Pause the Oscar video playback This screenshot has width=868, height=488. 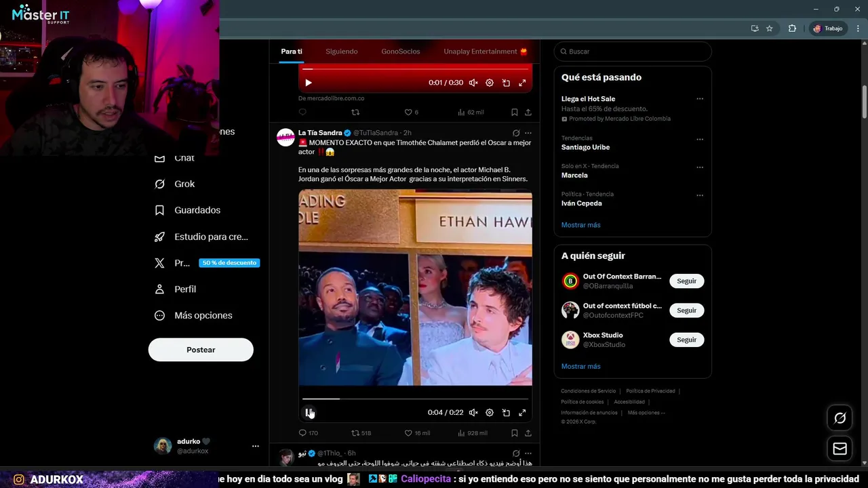(309, 413)
